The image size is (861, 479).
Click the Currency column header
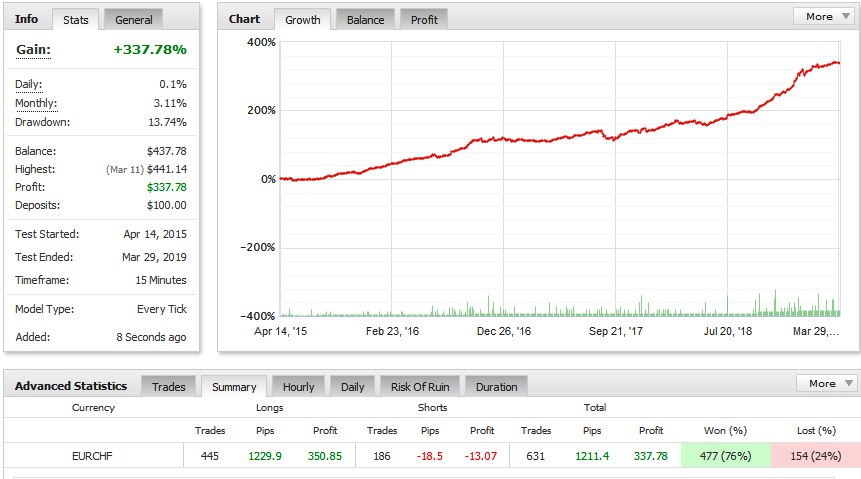pos(93,408)
